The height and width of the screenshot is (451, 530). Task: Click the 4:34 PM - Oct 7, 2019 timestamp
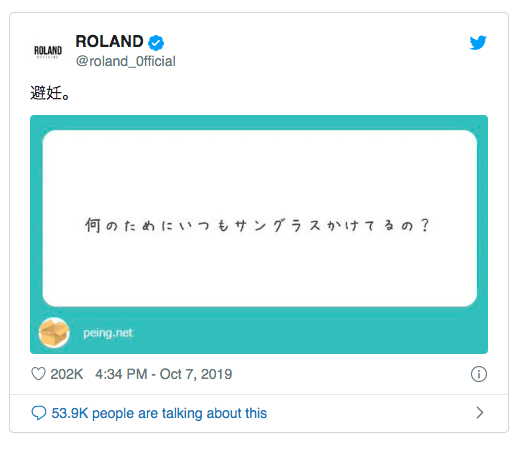point(164,374)
